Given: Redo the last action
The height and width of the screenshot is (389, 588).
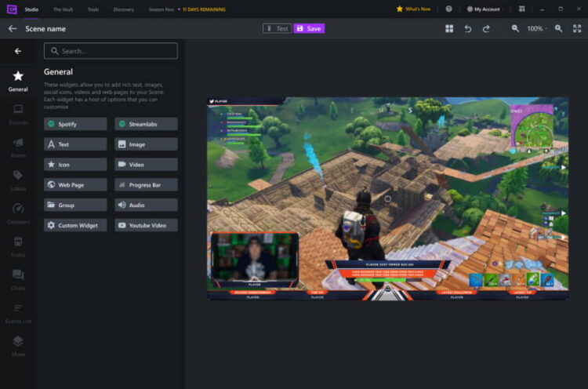Looking at the screenshot, I should point(486,28).
